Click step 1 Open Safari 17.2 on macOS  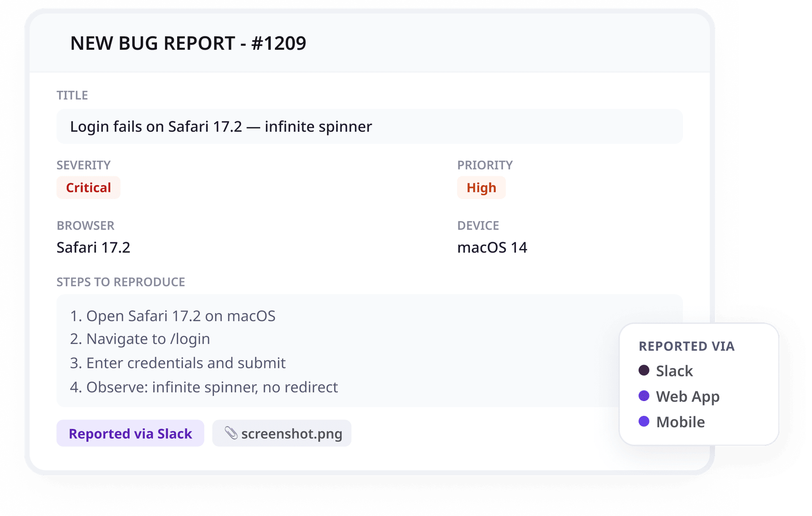click(x=173, y=316)
